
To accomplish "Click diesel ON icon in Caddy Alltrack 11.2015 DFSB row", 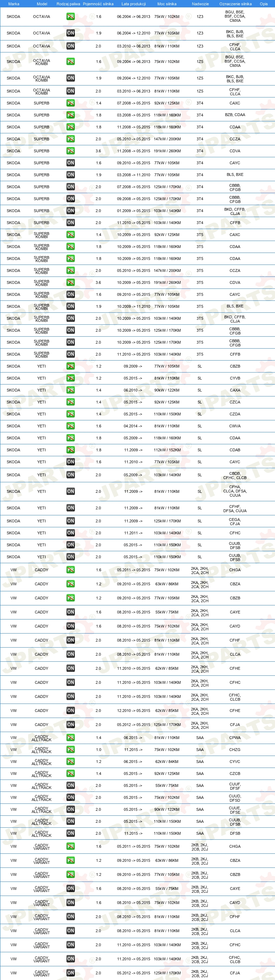I will point(70,834).
